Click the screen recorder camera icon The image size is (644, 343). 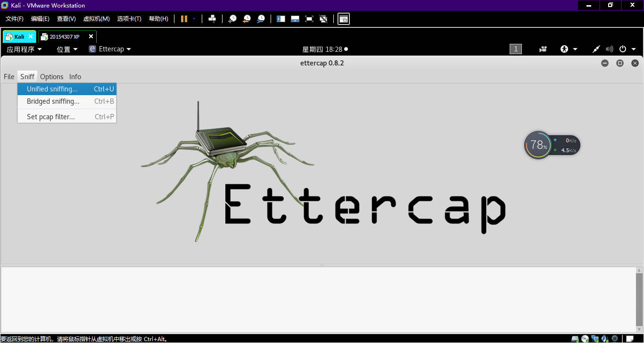(x=544, y=49)
